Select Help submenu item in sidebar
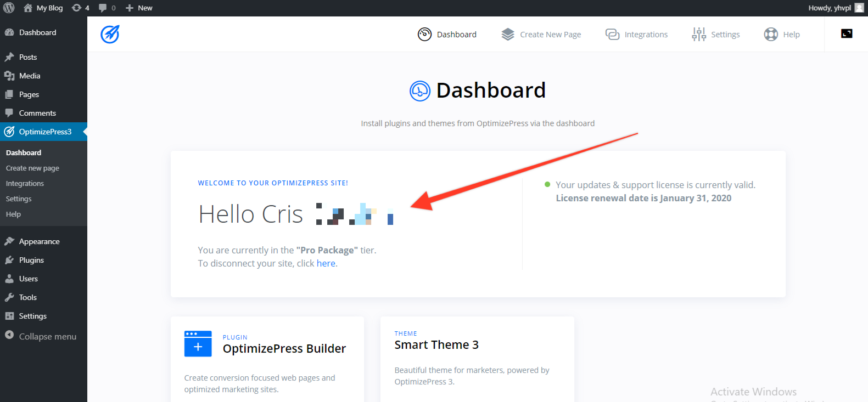Image resolution: width=868 pixels, height=402 pixels. pyautogui.click(x=13, y=214)
